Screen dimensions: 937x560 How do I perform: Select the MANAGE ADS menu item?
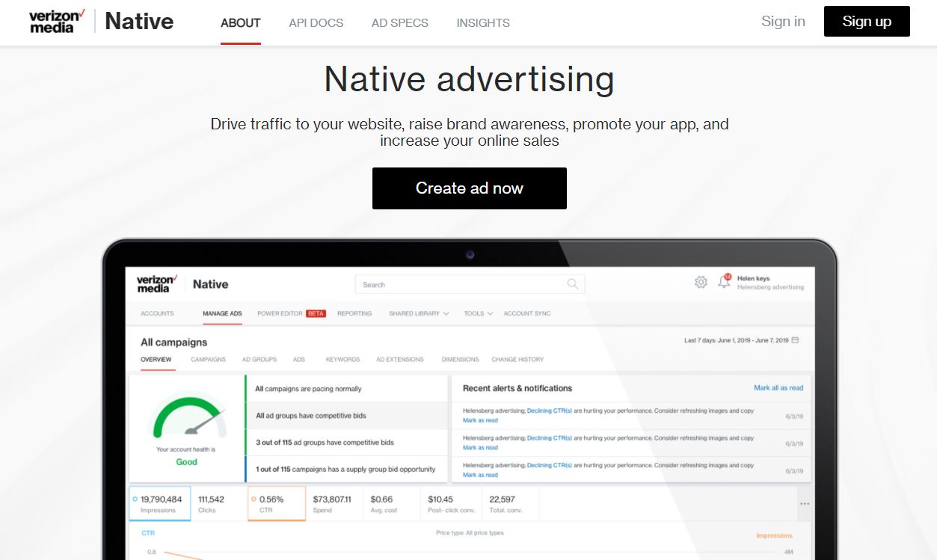pyautogui.click(x=222, y=313)
